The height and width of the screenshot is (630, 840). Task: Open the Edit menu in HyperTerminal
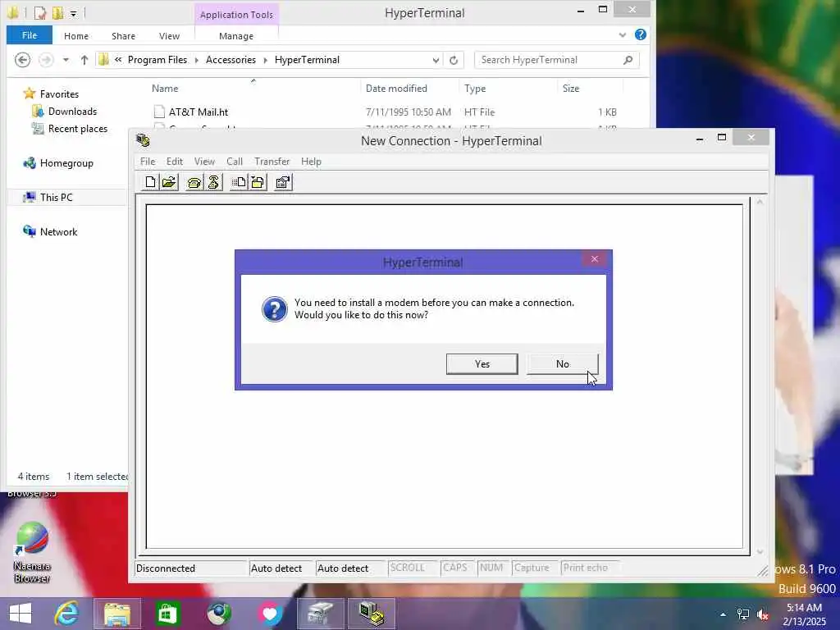point(174,162)
